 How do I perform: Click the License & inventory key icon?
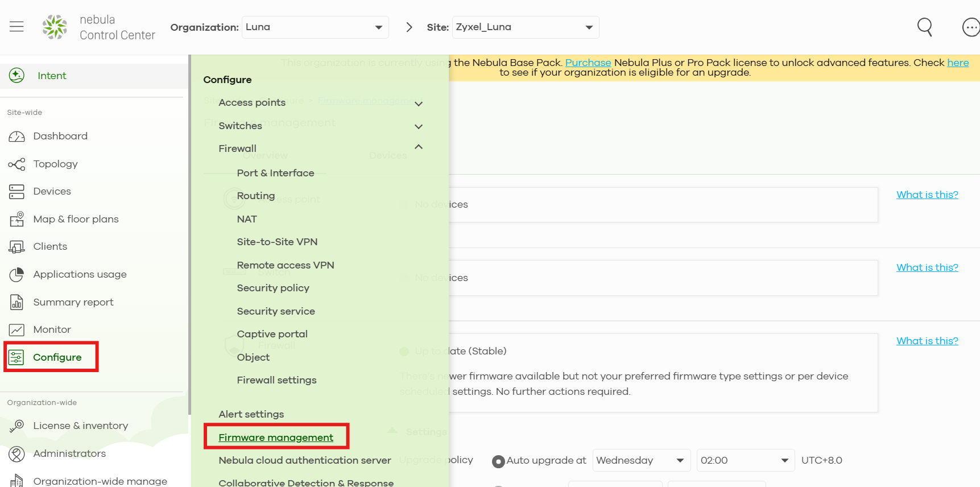(x=16, y=426)
